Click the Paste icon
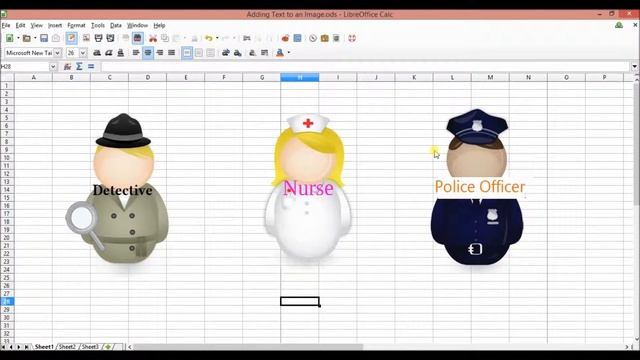Screen dimensions: 640x360 [176, 38]
